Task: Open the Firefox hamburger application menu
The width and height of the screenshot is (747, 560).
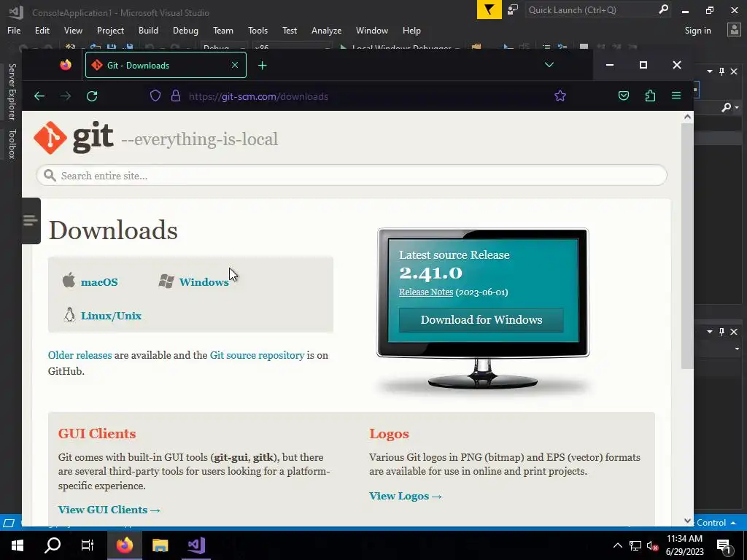Action: (x=676, y=96)
